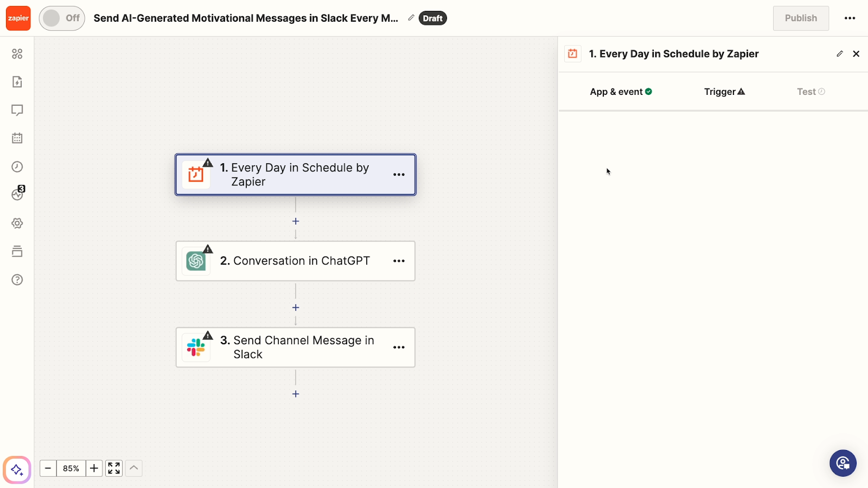
Task: Click Schedule icon in side panel header
Action: (x=572, y=54)
